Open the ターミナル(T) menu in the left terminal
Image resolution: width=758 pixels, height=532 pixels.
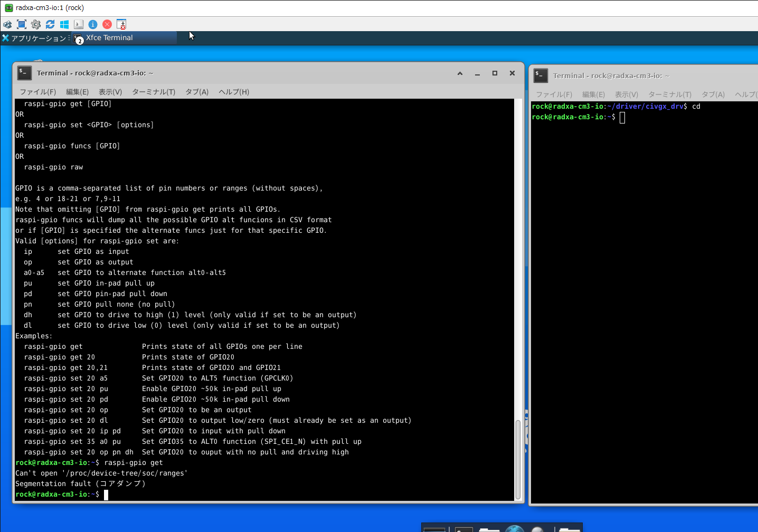coord(154,92)
